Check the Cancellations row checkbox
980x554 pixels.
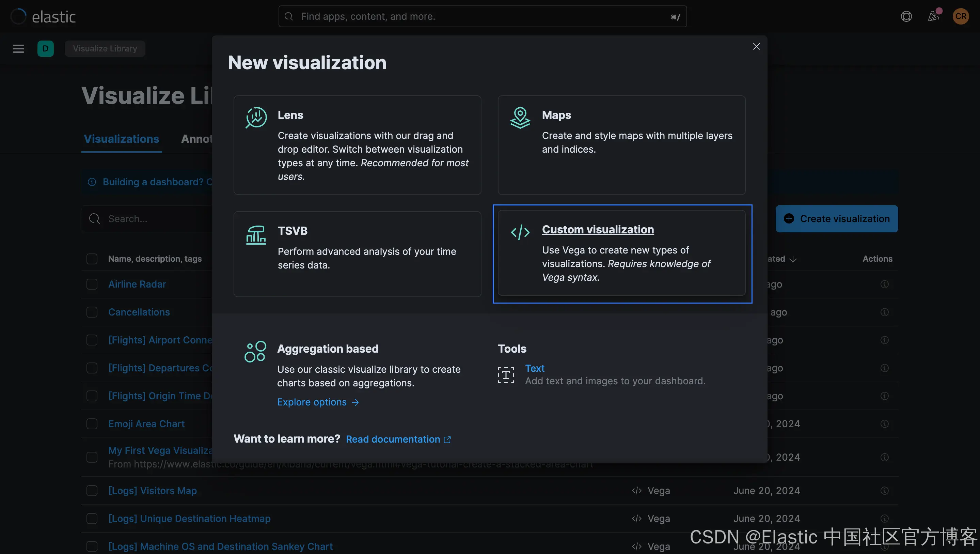pyautogui.click(x=92, y=312)
